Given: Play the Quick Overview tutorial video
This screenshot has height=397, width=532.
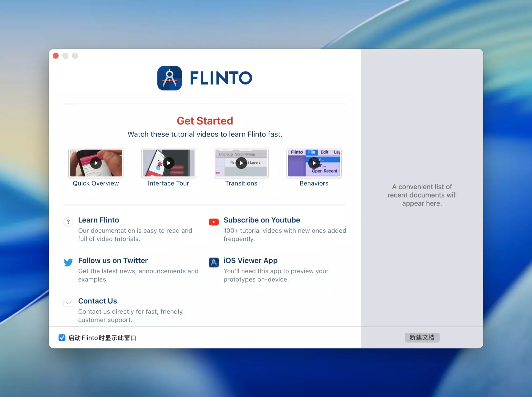Looking at the screenshot, I should click(96, 163).
